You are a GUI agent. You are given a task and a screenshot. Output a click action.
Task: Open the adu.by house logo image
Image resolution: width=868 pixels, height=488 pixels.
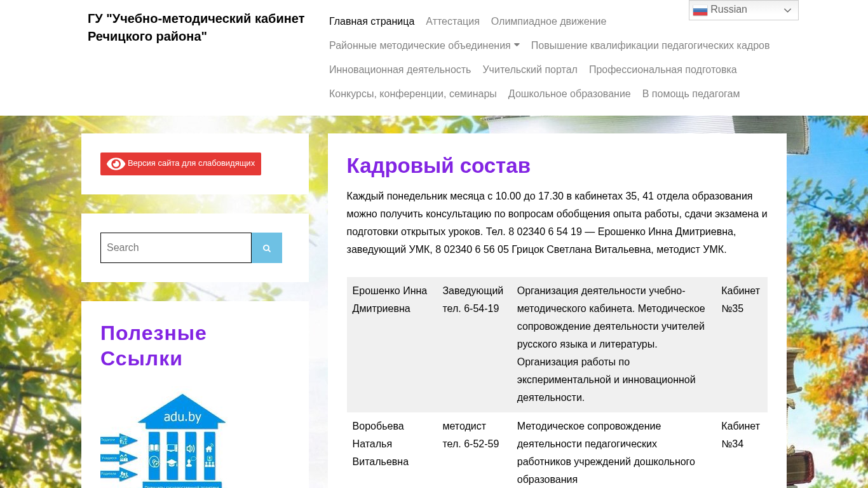[163, 440]
